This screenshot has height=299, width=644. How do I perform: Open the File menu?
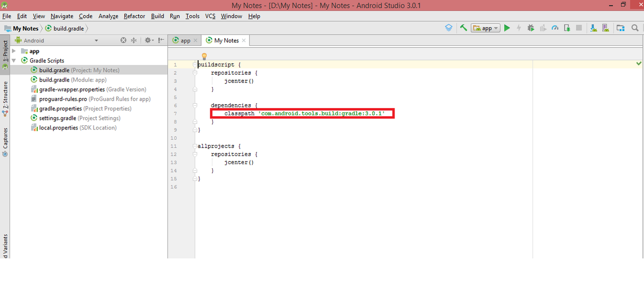tap(7, 16)
